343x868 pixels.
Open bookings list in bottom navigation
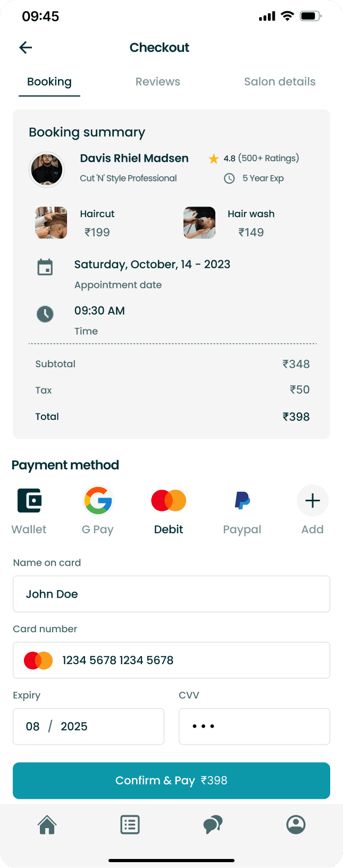(130, 825)
